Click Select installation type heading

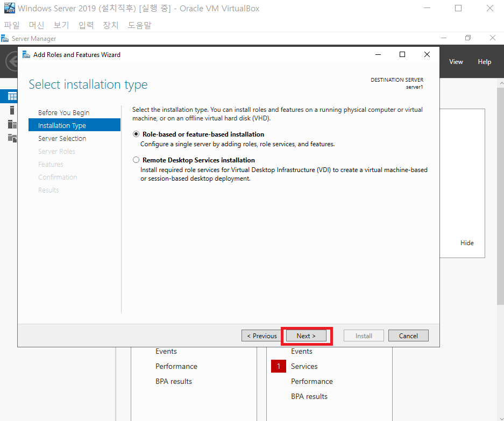88,84
